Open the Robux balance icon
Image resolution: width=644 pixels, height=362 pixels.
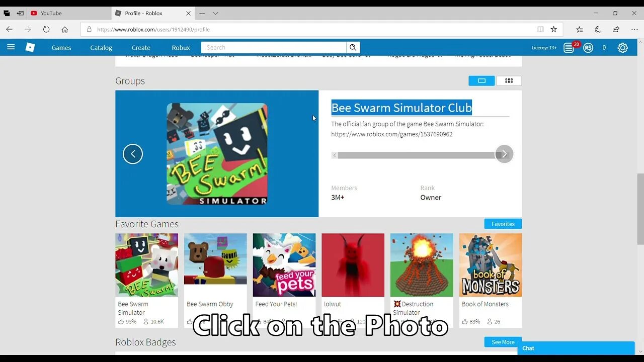click(588, 48)
